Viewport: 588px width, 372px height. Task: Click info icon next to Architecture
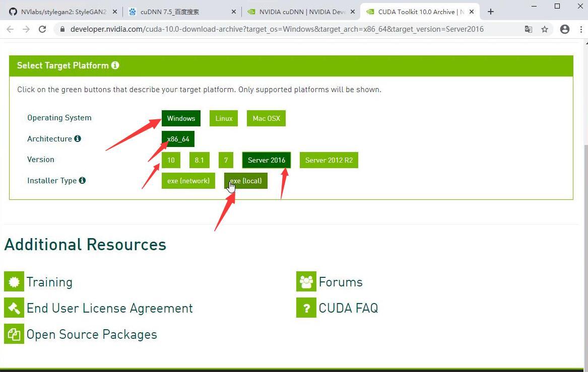78,138
